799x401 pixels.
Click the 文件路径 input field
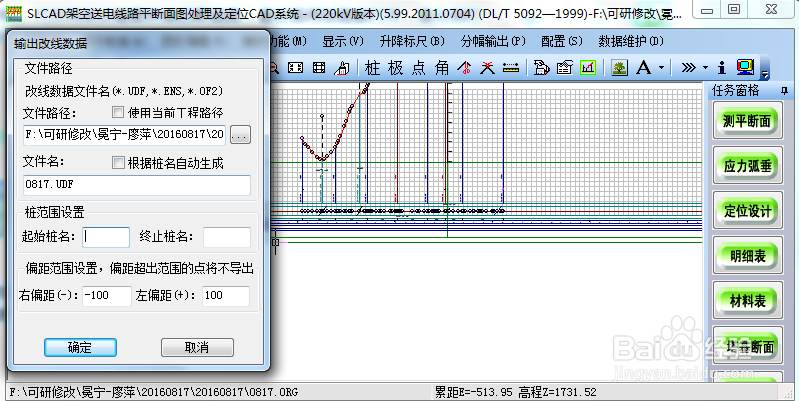[x=124, y=135]
